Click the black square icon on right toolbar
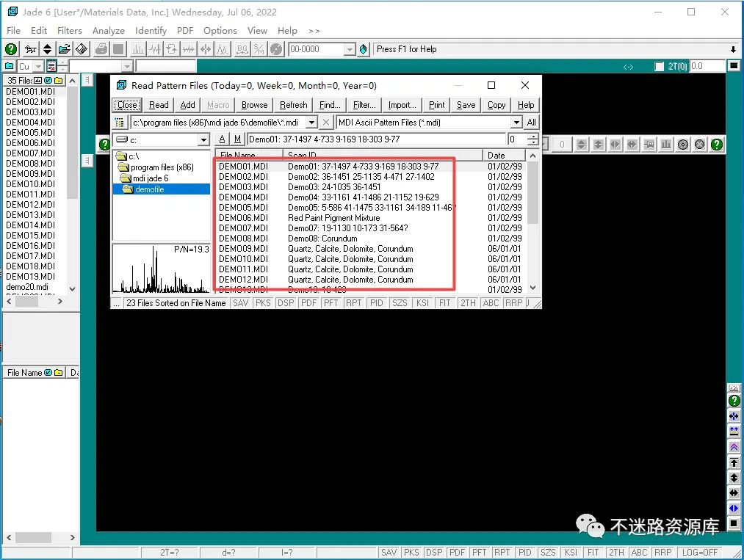 [x=734, y=523]
